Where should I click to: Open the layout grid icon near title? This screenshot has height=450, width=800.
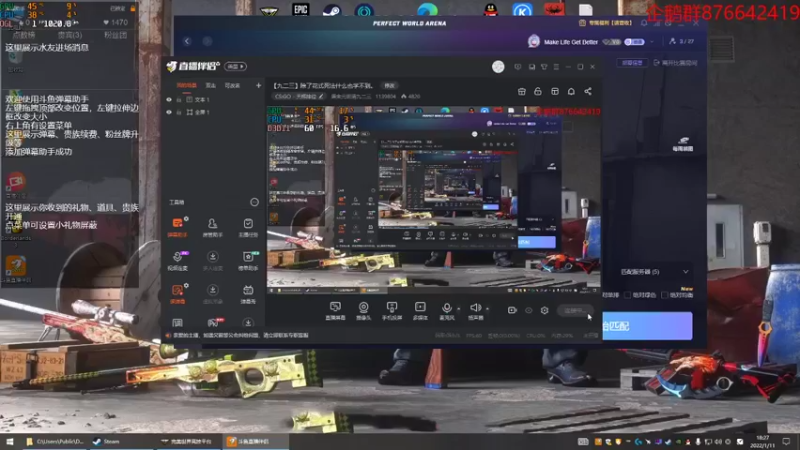point(555,91)
